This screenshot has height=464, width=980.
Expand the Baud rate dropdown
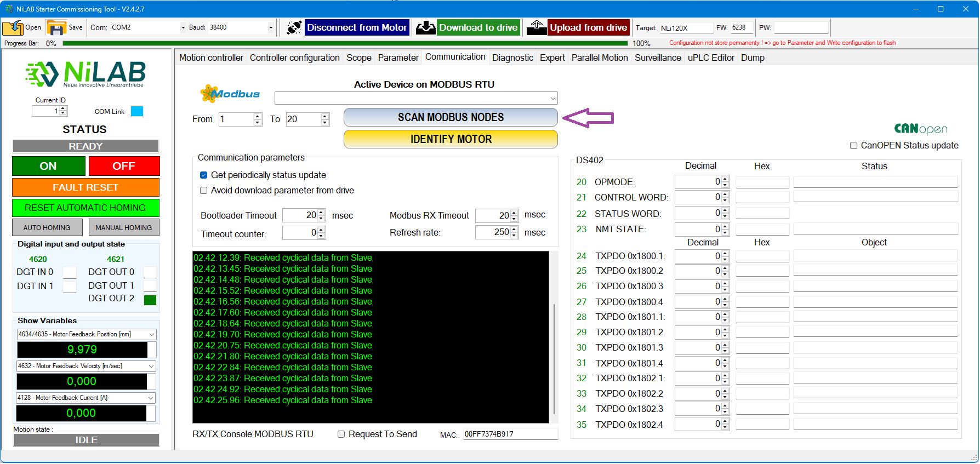pyautogui.click(x=271, y=27)
